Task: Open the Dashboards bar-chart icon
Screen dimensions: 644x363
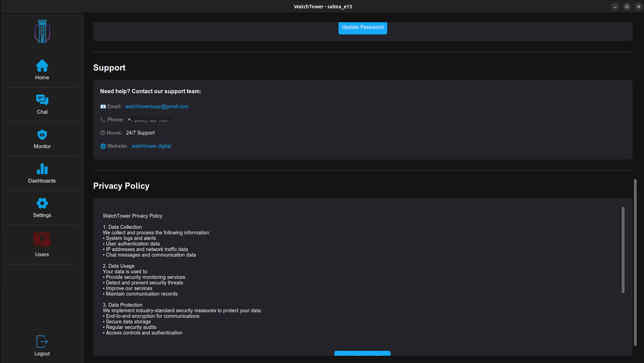Action: click(42, 169)
